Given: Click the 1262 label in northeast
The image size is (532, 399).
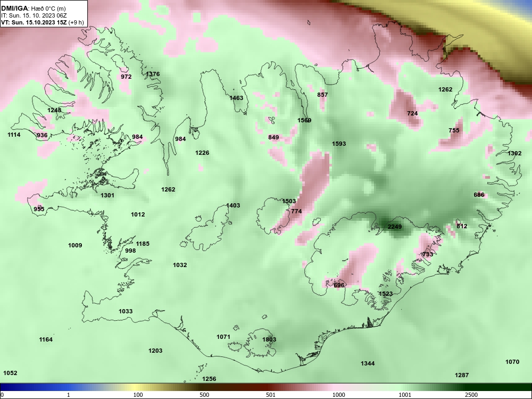Looking at the screenshot, I should (x=445, y=89).
